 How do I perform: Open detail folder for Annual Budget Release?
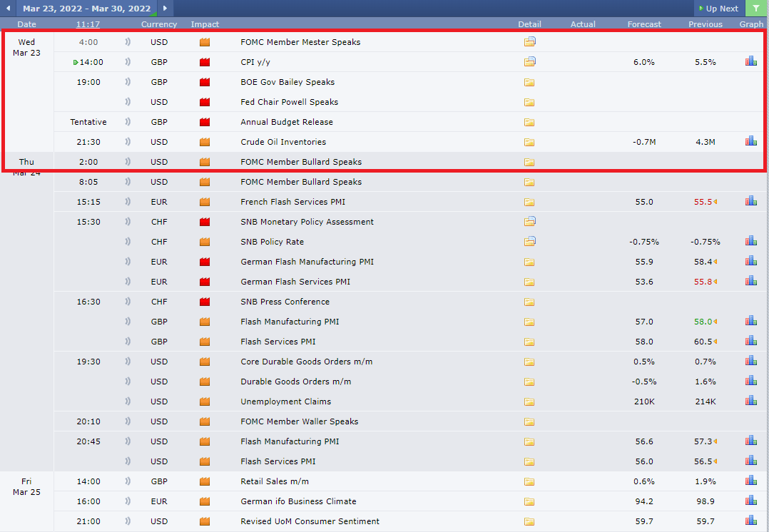529,122
